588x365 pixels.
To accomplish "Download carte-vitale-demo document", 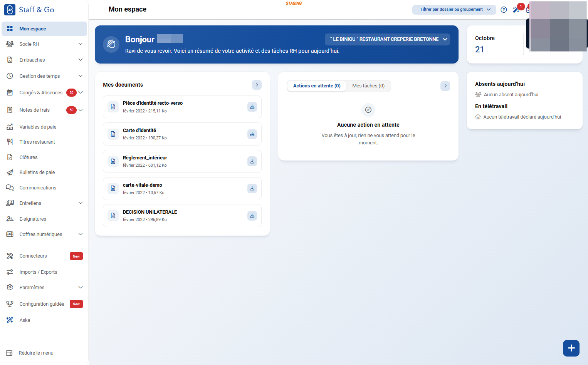I will tap(252, 189).
